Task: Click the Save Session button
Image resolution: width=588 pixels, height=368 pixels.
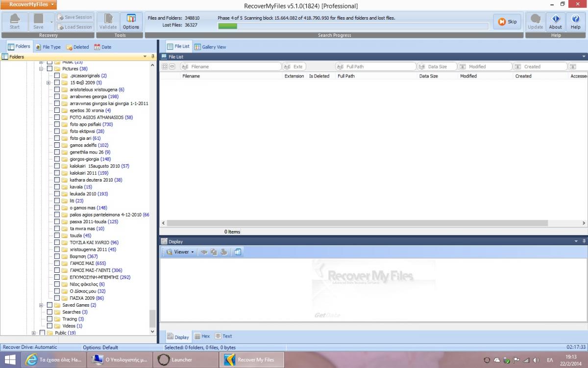Action: [74, 17]
